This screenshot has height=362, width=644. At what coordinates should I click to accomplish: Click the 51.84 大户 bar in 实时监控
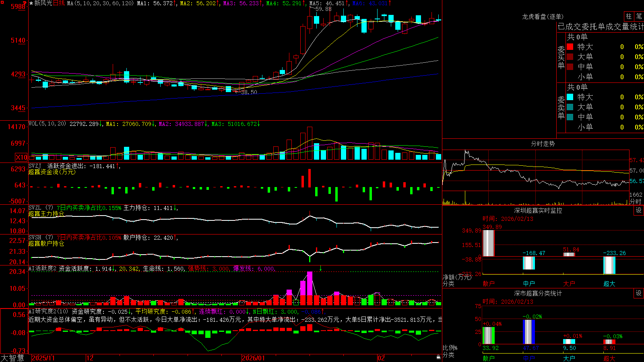pyautogui.click(x=569, y=254)
